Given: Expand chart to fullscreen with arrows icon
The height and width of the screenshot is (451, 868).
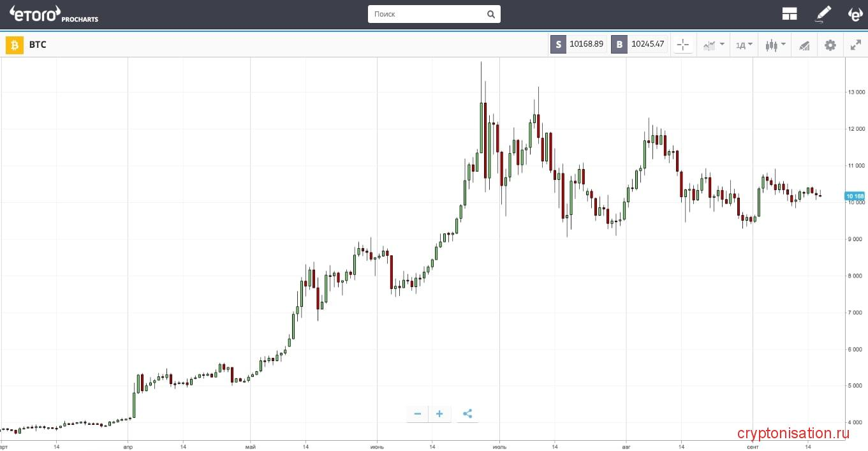Looking at the screenshot, I should pos(855,45).
